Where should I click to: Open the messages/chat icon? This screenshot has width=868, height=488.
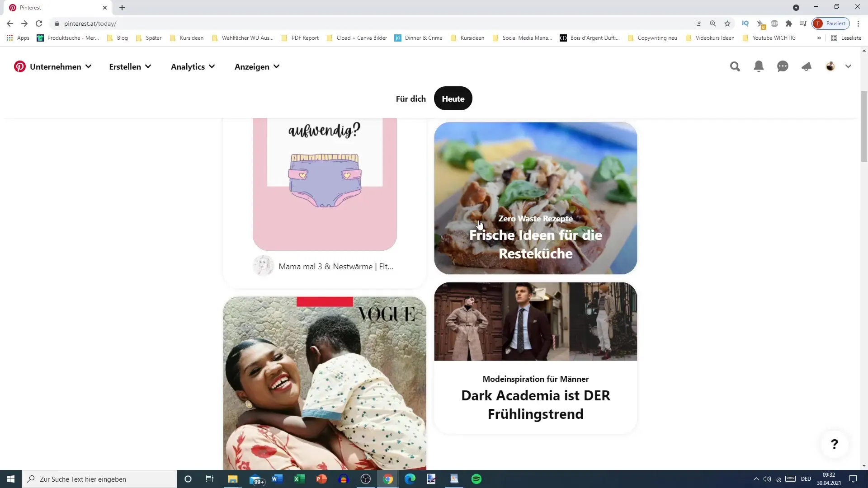coord(783,66)
